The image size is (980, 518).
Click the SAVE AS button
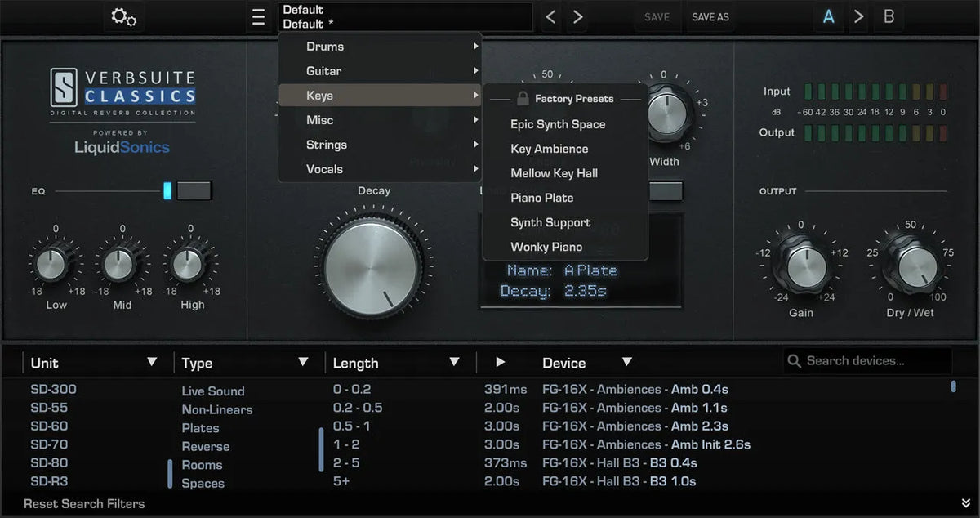point(710,16)
